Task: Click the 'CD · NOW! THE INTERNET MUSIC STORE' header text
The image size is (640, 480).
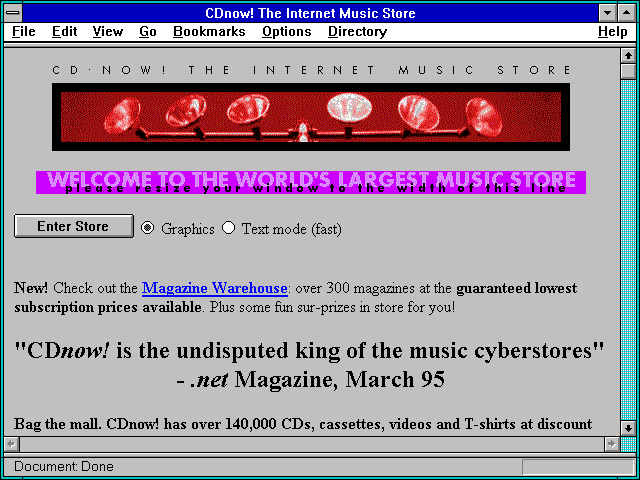Action: (311, 70)
